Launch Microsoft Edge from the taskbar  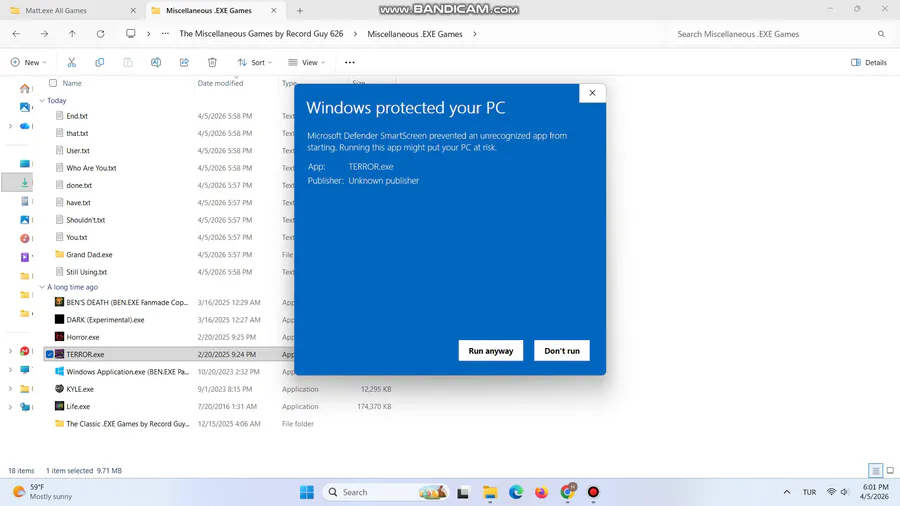[x=515, y=492]
